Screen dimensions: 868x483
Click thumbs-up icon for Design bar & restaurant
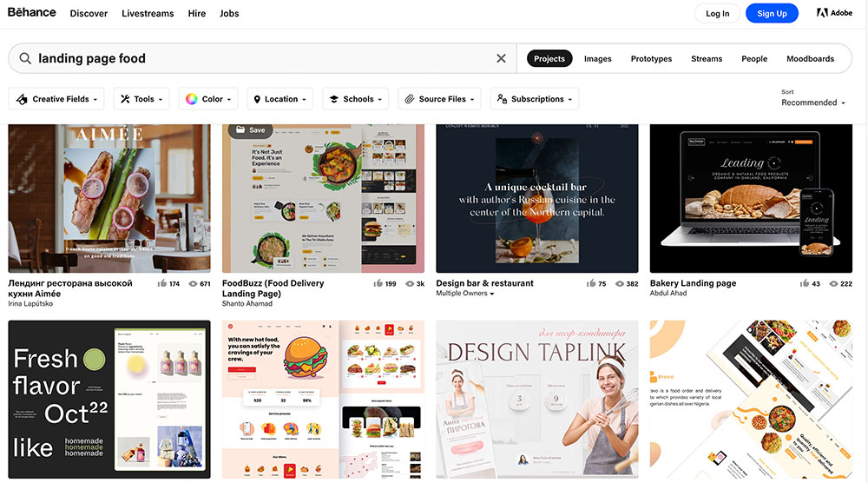(591, 283)
